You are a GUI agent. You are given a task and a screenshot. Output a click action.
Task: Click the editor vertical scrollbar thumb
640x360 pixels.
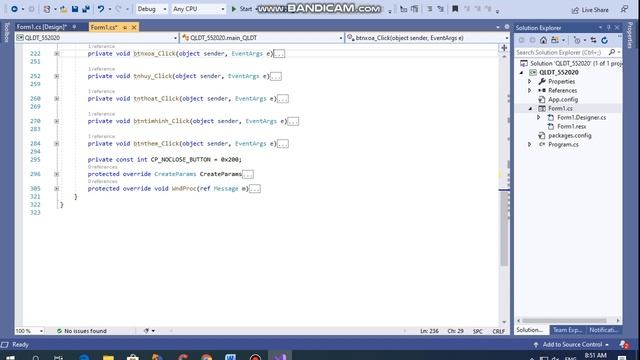(504, 229)
